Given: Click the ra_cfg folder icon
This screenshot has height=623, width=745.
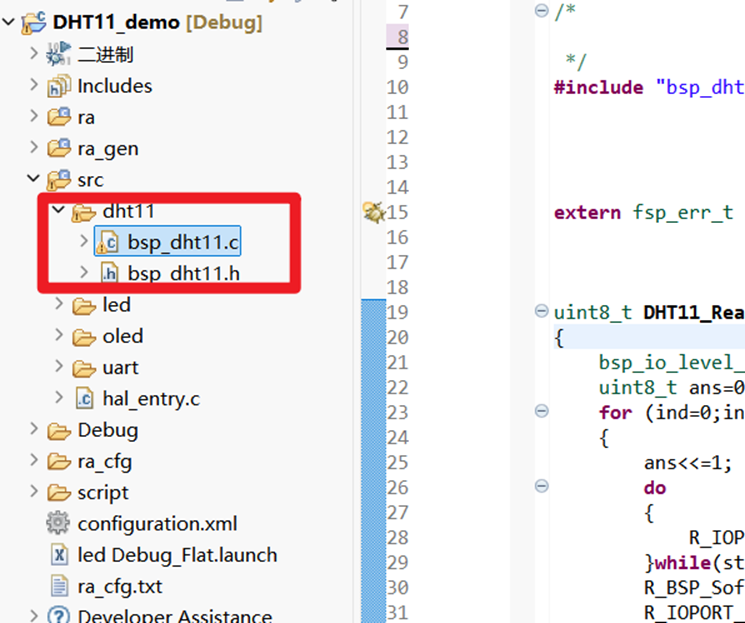Looking at the screenshot, I should point(59,462).
